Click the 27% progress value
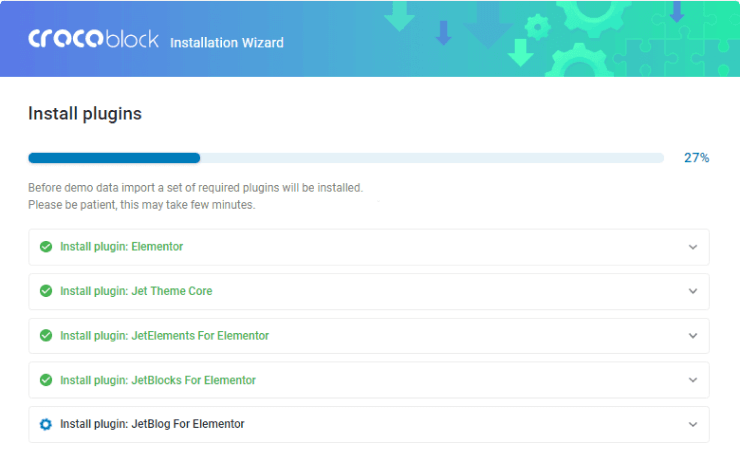740x464 pixels. pyautogui.click(x=697, y=158)
